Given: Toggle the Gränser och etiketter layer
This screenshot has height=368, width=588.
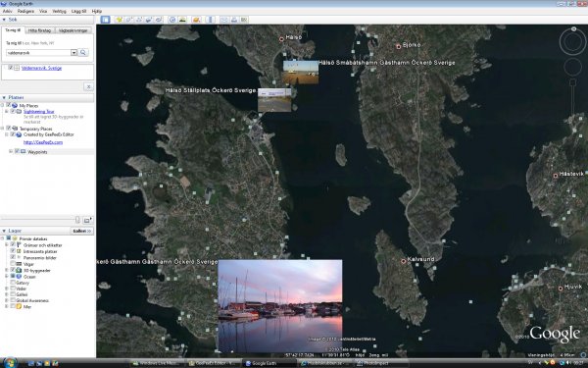Looking at the screenshot, I should (x=13, y=244).
